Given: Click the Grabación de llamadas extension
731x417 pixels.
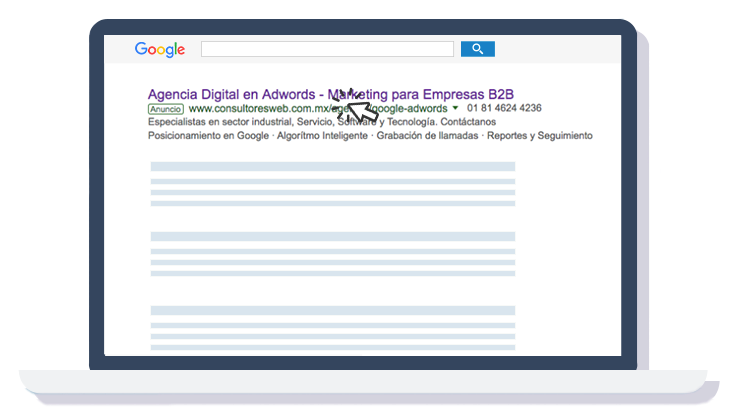Looking at the screenshot, I should (428, 136).
